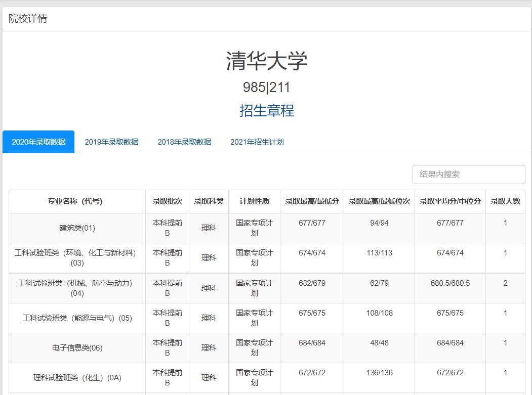
Task: Select the 电子信息类(06) major cell
Action: click(77, 348)
